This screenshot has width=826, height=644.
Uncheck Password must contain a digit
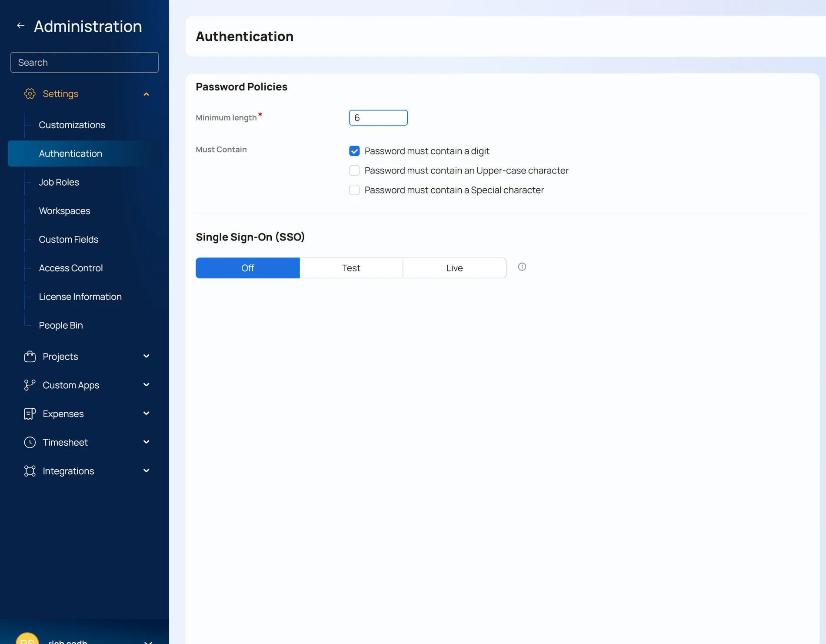tap(354, 151)
